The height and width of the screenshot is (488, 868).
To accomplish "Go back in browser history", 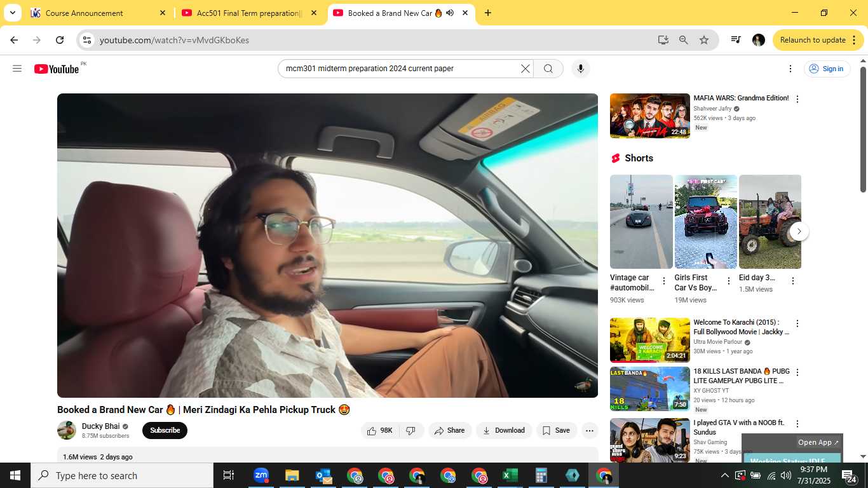I will 14,40.
